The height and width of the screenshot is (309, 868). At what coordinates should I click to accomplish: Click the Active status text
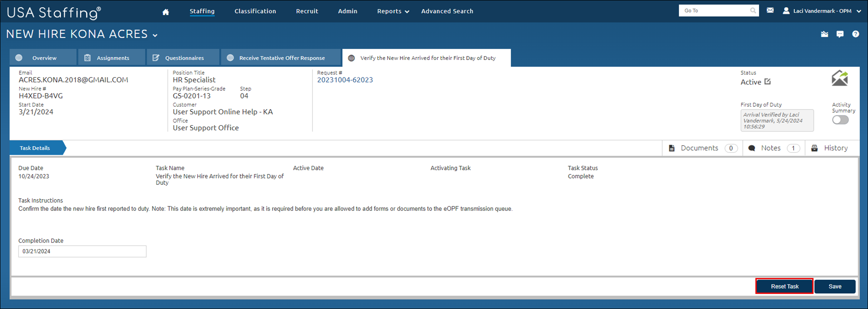point(751,82)
